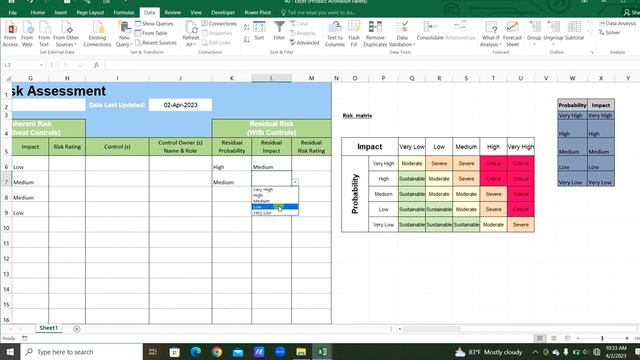The image size is (640, 360).
Task: Click the Connections button
Action: tap(219, 24)
